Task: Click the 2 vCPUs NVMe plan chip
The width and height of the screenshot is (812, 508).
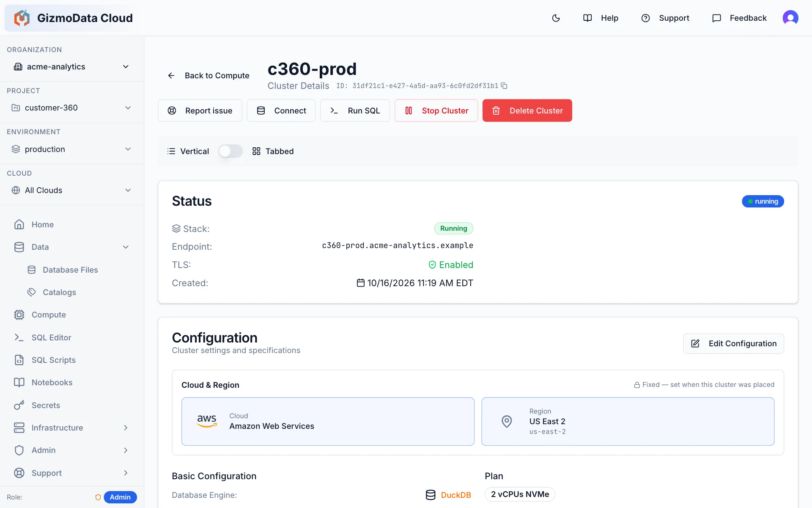Action: click(520, 494)
